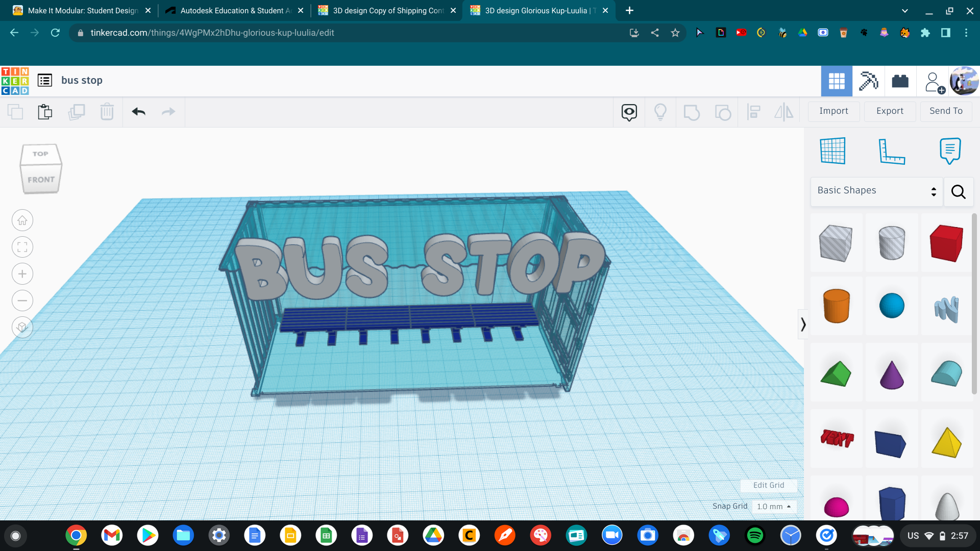
Task: Open the Export menu option
Action: tap(889, 111)
